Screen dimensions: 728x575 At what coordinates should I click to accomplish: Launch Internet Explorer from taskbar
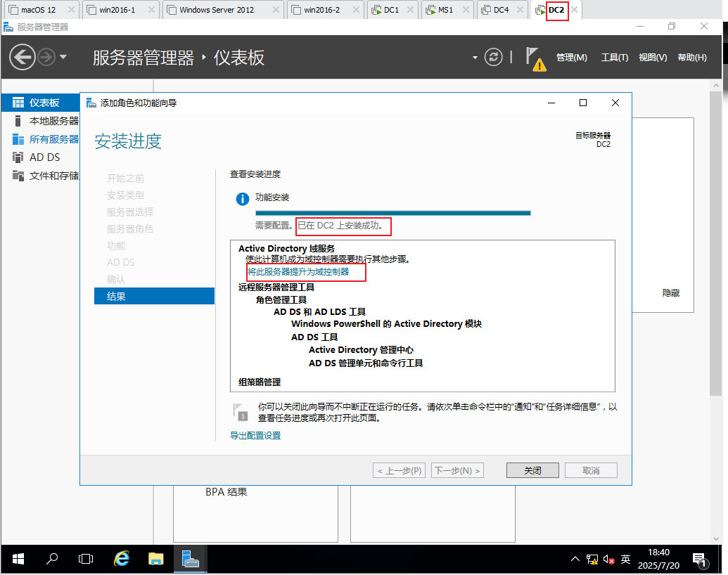point(122,560)
